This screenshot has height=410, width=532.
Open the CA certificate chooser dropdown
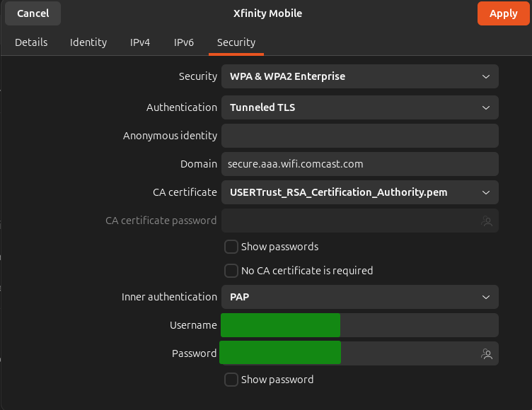[359, 192]
